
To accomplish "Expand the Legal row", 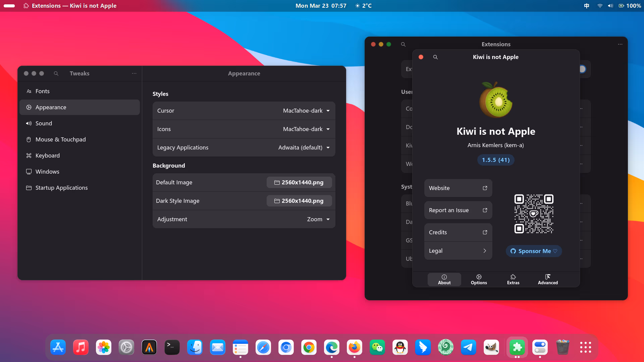I will (458, 251).
